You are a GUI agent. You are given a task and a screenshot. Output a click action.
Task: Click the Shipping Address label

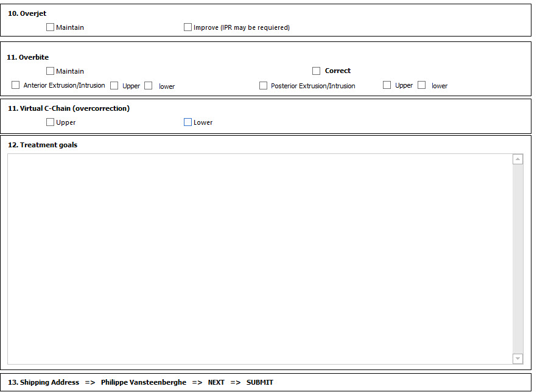pos(49,382)
